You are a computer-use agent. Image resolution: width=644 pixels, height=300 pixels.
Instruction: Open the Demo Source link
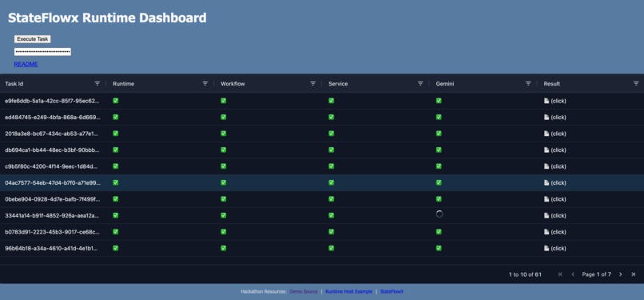pos(304,291)
